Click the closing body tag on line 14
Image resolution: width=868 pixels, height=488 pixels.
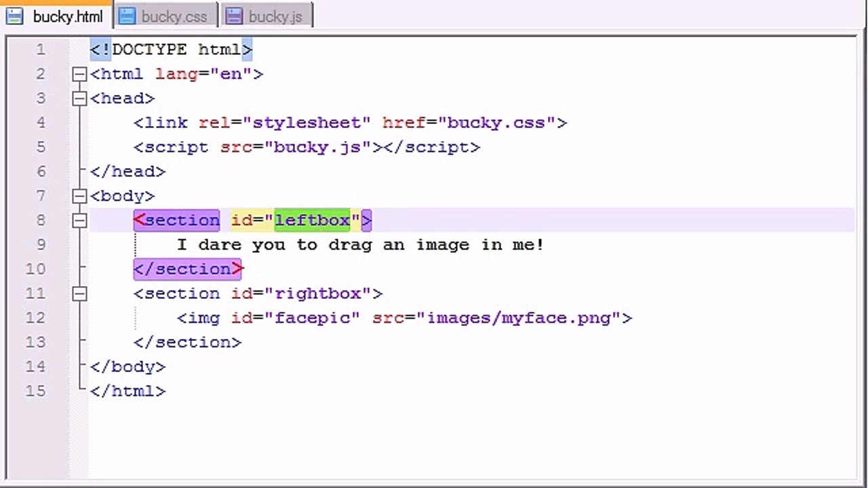pyautogui.click(x=128, y=367)
